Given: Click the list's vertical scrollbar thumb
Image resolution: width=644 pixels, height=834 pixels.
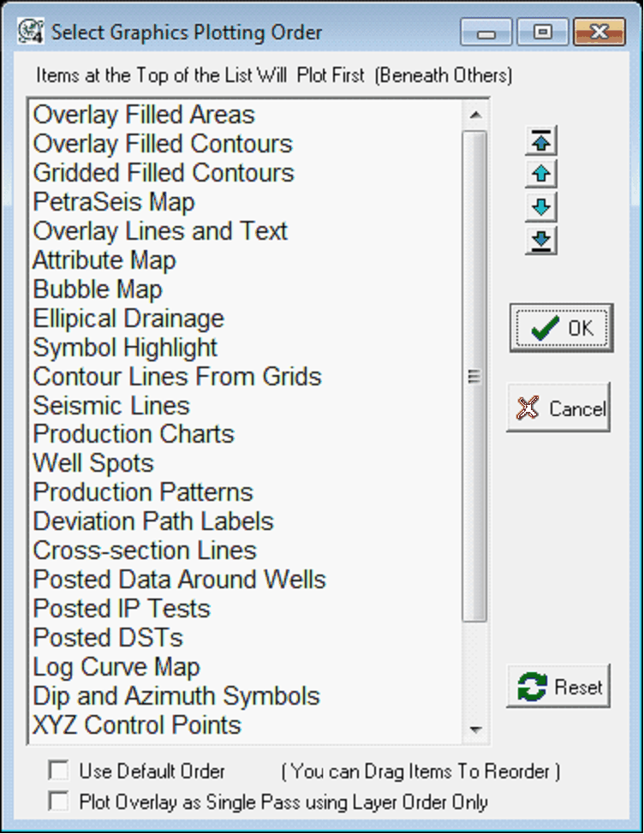Looking at the screenshot, I should pos(474,375).
